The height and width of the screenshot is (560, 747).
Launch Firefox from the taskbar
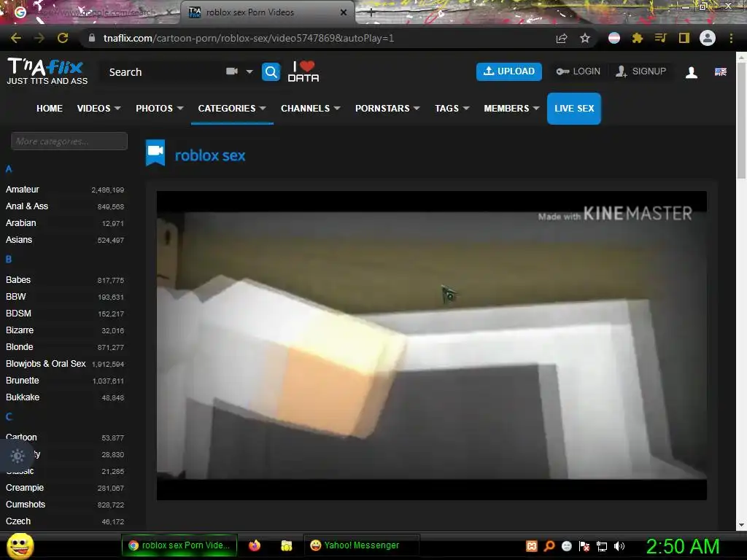point(255,545)
